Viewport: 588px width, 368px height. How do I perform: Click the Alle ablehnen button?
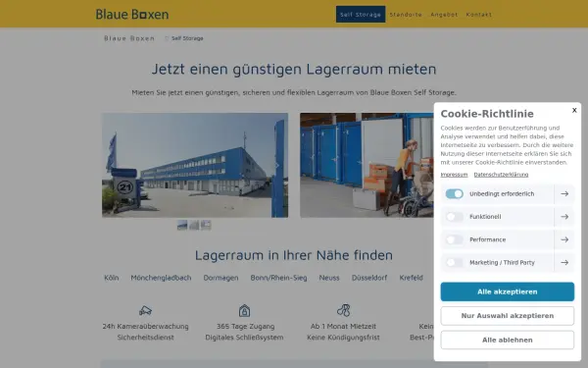[507, 340]
